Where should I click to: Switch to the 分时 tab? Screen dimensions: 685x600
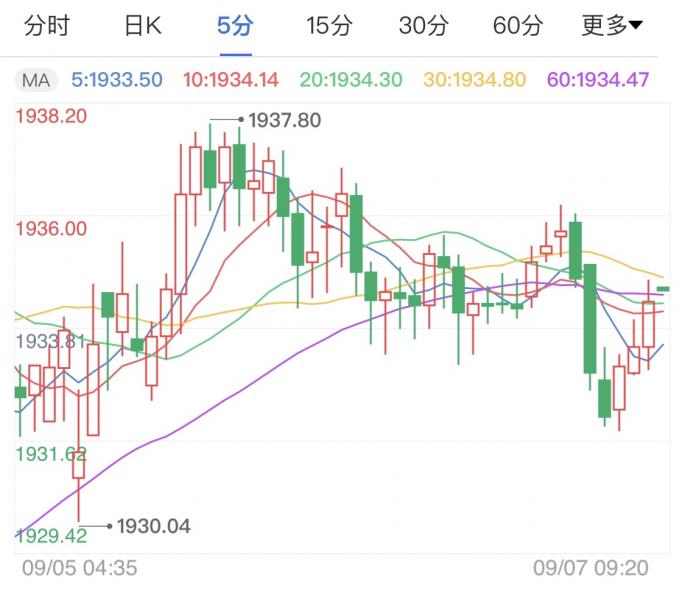click(46, 26)
